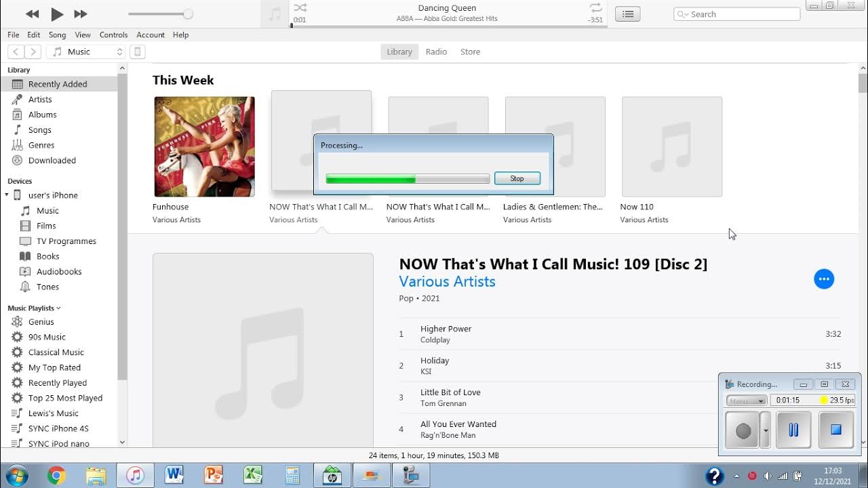The width and height of the screenshot is (868, 488).
Task: Open Audiobooks under user's iPhone
Action: [x=59, y=272]
